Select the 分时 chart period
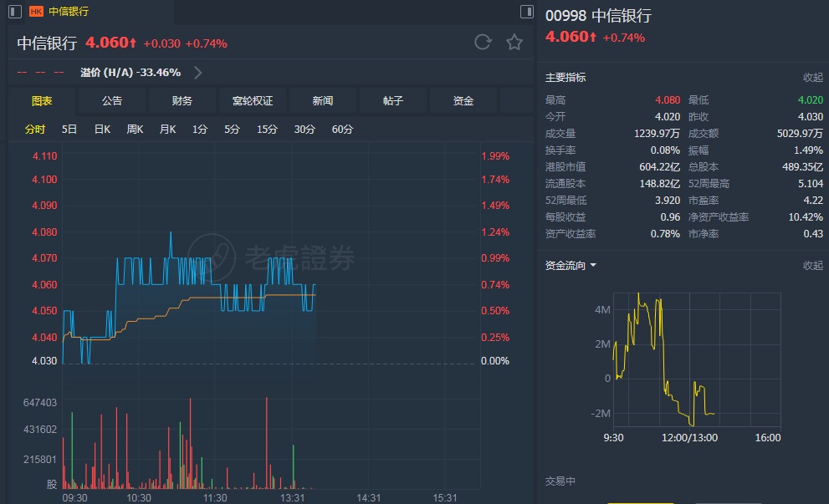The width and height of the screenshot is (829, 504). click(x=35, y=130)
